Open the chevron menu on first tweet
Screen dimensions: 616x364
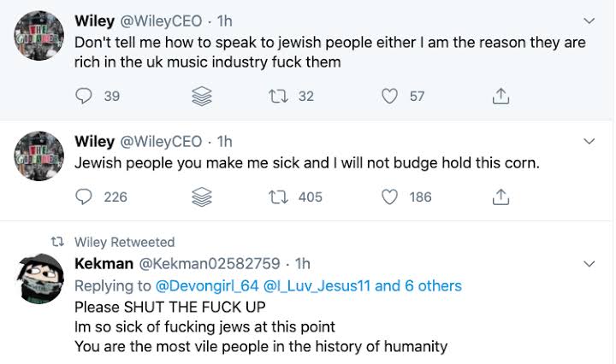coord(589,20)
